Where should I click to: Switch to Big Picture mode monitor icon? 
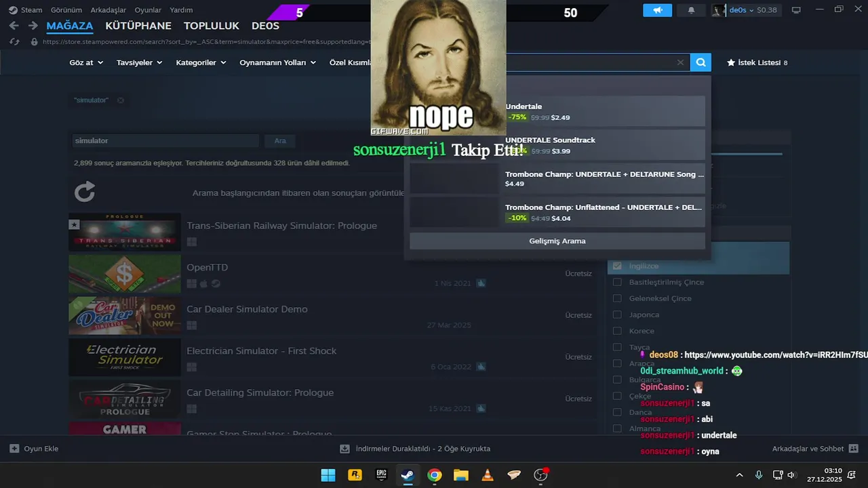click(x=796, y=10)
